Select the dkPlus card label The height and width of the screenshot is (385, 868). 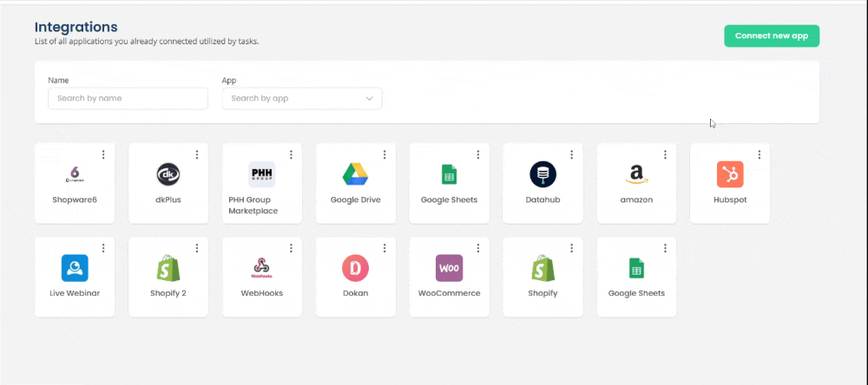tap(168, 199)
